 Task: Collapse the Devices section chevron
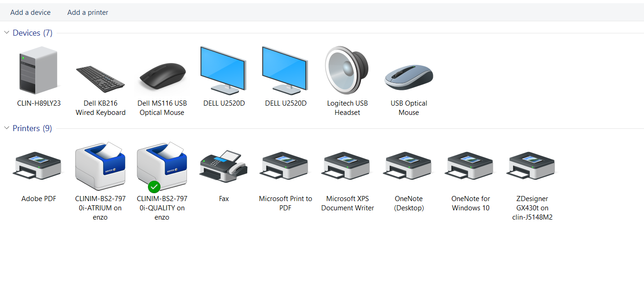click(6, 33)
